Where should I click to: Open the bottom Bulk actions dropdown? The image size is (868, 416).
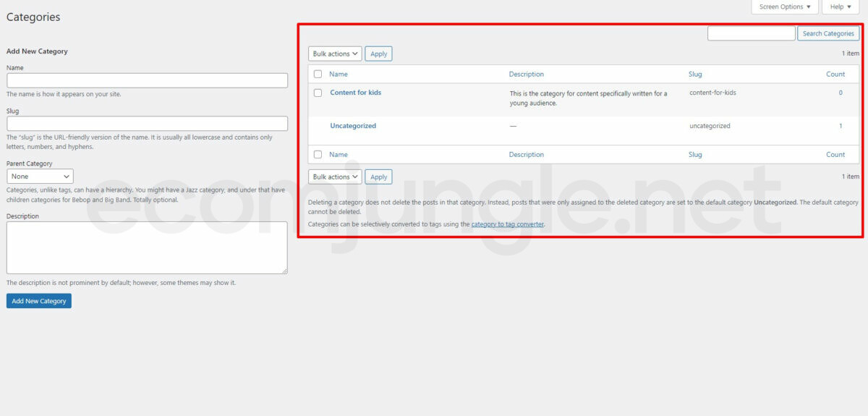click(335, 177)
